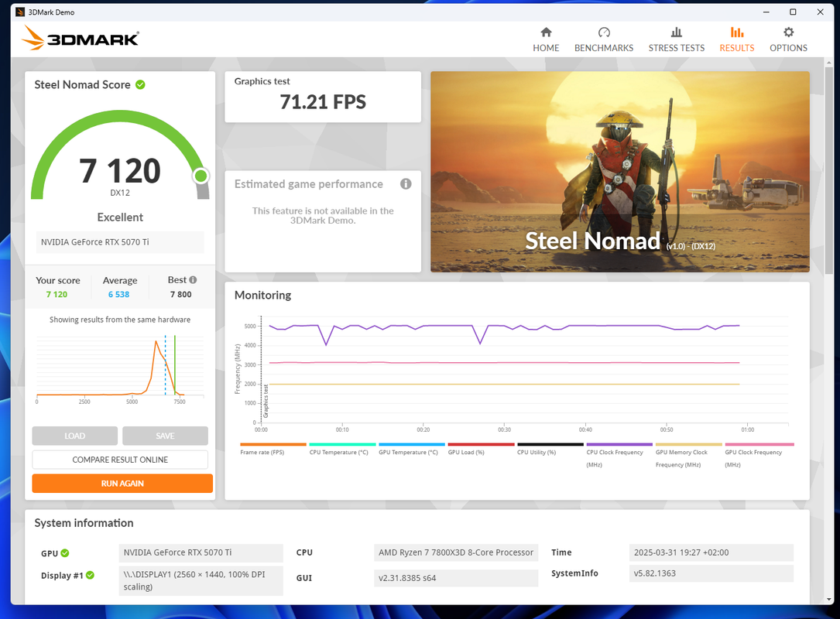Click COMPARE RESULT ONLINE
Screen dimensions: 840x619
pyautogui.click(x=120, y=460)
